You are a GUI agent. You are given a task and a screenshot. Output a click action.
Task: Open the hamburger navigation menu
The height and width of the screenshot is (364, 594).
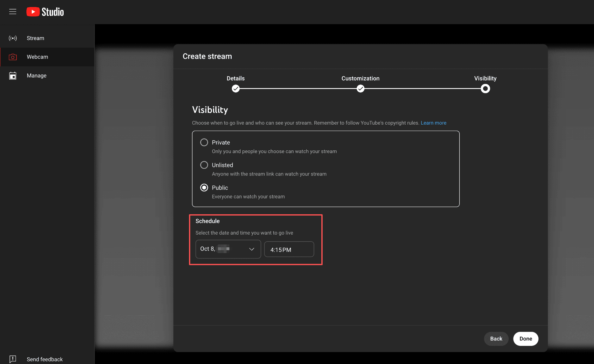[13, 12]
